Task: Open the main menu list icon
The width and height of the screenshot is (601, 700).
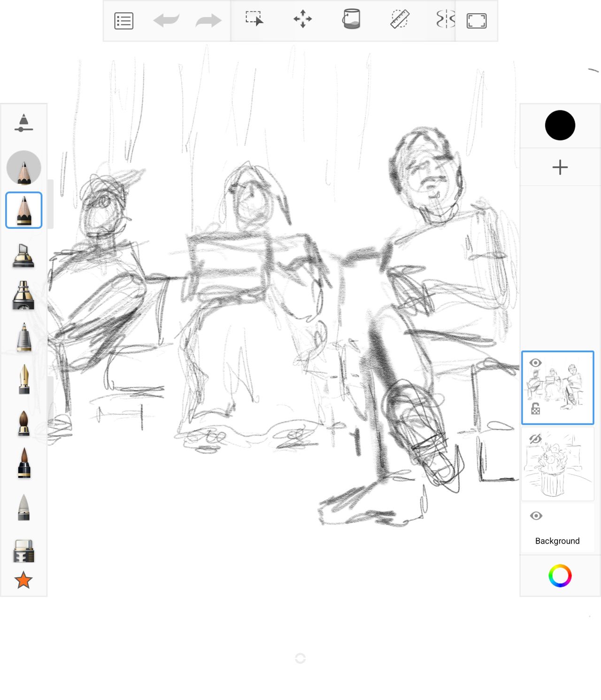Action: [124, 21]
